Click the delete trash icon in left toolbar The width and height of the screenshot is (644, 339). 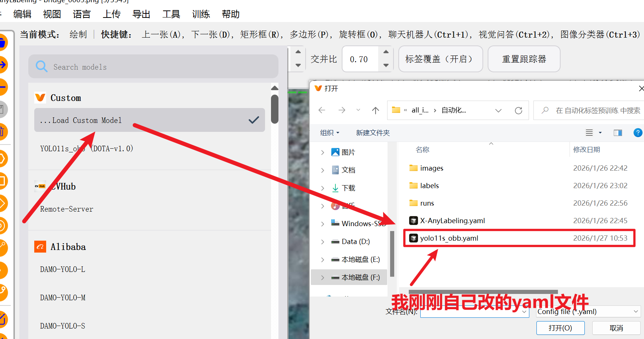click(2, 132)
